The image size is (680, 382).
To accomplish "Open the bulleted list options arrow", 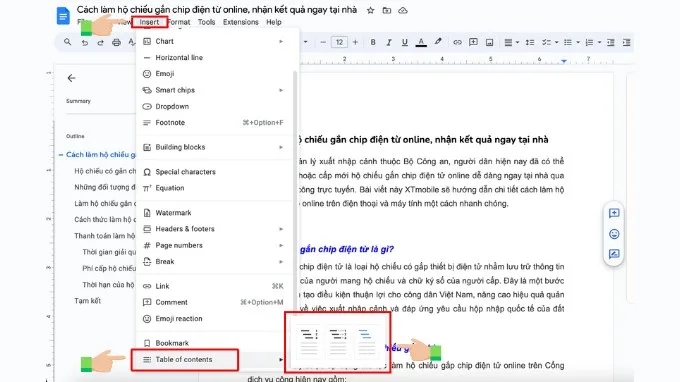I will (x=578, y=42).
